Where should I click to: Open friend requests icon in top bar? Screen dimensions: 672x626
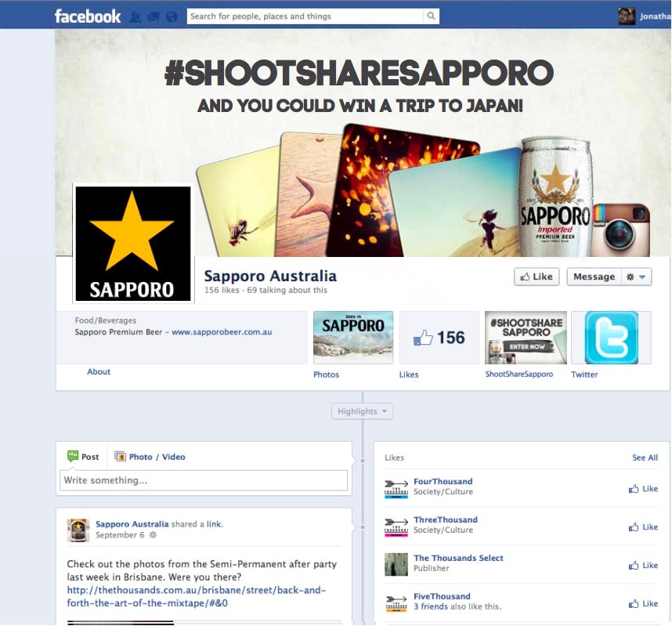[x=135, y=16]
